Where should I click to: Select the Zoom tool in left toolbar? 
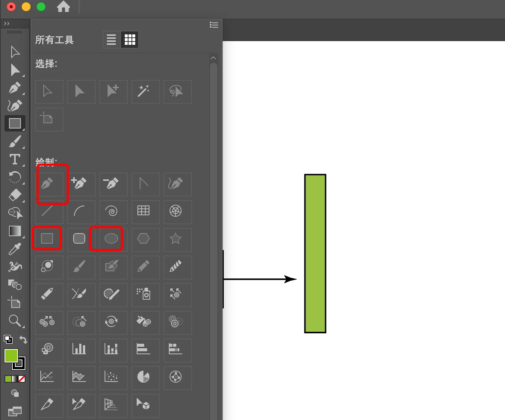15,321
